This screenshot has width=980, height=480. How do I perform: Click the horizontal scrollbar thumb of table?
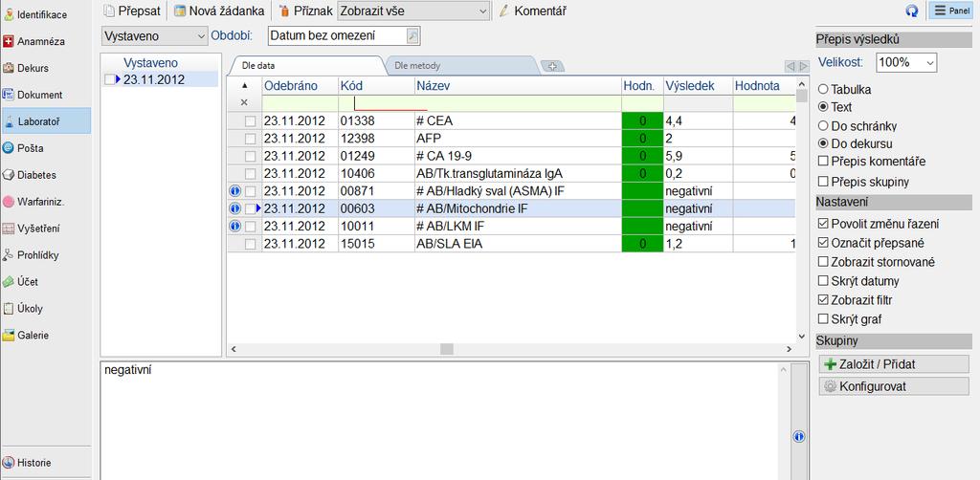(446, 349)
